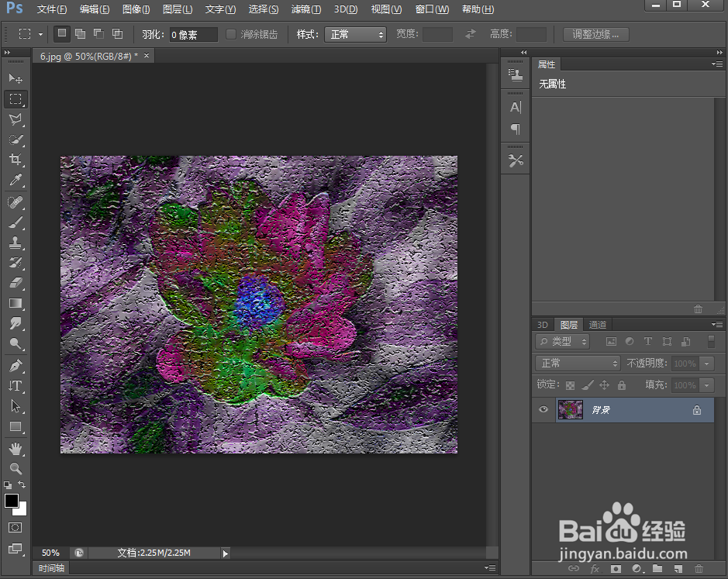
Task: Select the Vertical Type tool
Action: coord(16,386)
